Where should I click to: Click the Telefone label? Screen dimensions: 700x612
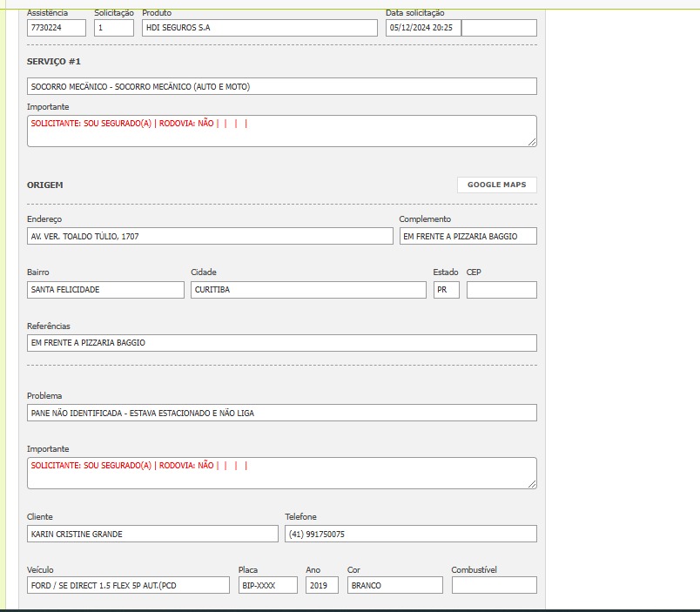(300, 516)
